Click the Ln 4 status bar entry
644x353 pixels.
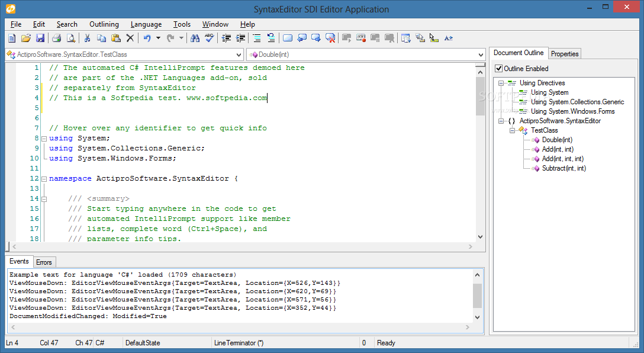click(x=12, y=343)
